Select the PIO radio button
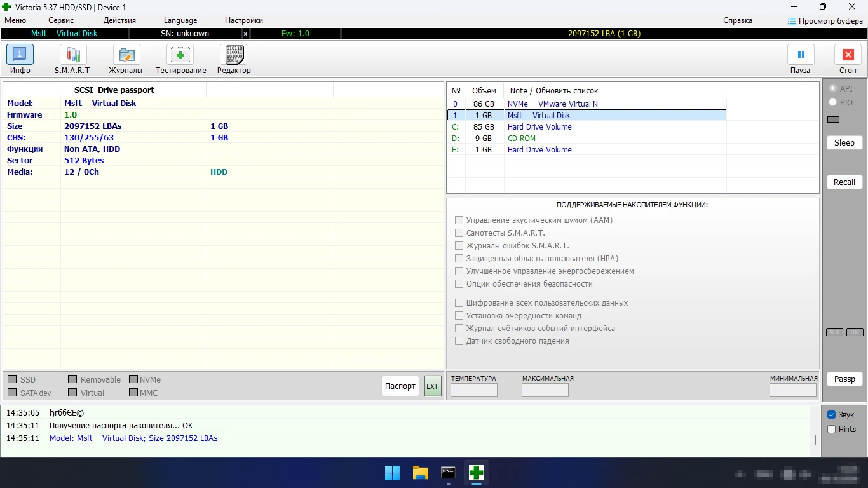This screenshot has width=868, height=488. (832, 102)
